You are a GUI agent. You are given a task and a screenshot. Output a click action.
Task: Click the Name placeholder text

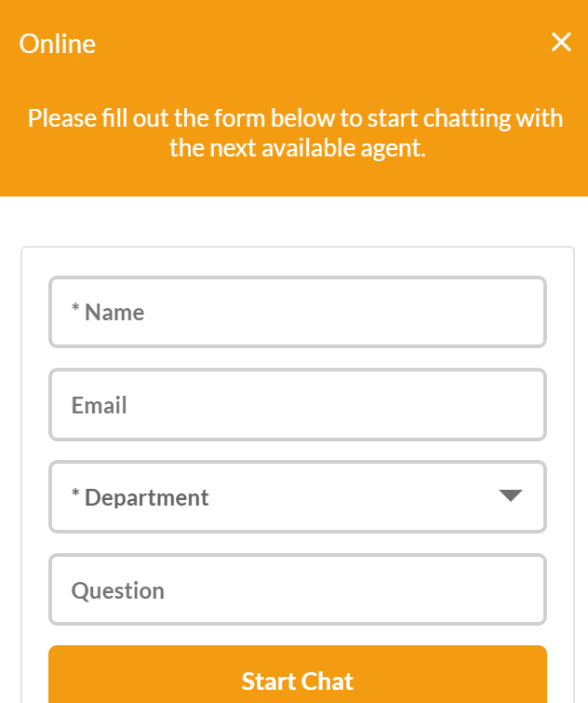coord(114,313)
